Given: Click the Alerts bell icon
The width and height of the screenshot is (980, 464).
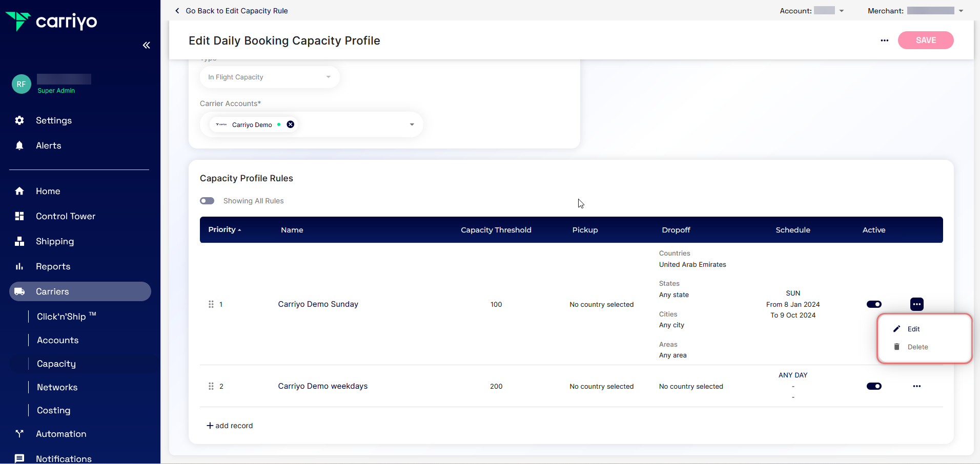Looking at the screenshot, I should coord(19,145).
